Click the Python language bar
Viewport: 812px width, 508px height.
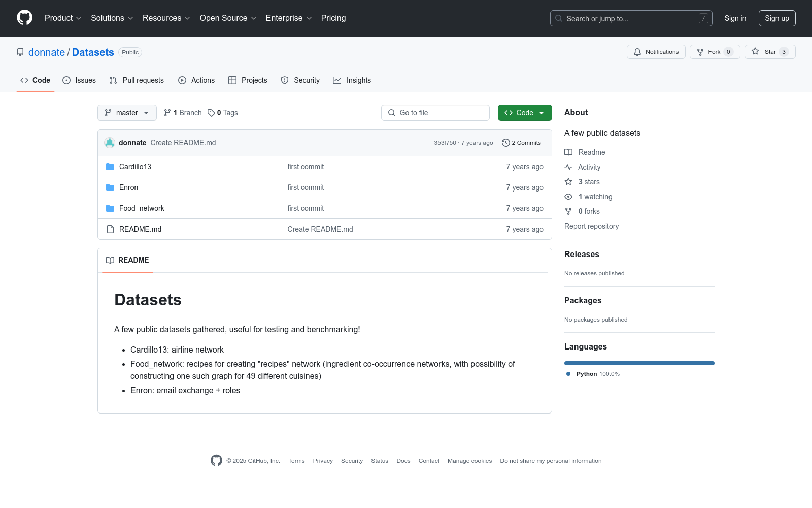tap(639, 363)
